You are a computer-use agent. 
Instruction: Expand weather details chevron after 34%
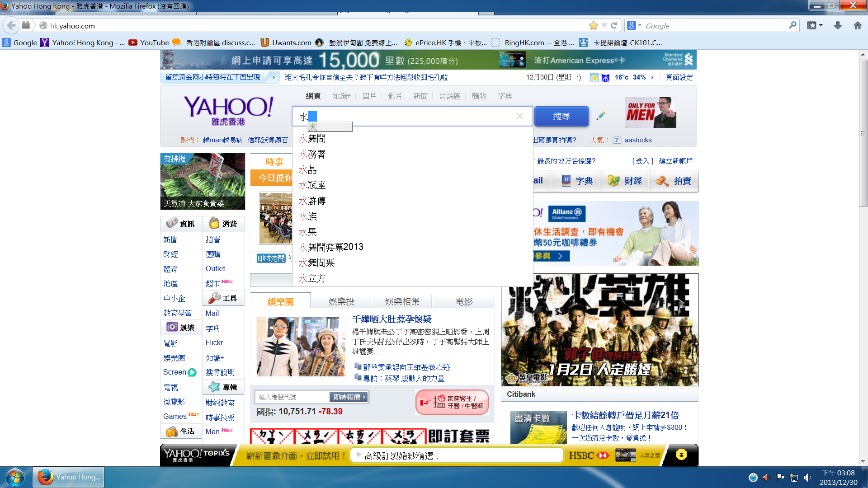pos(652,77)
